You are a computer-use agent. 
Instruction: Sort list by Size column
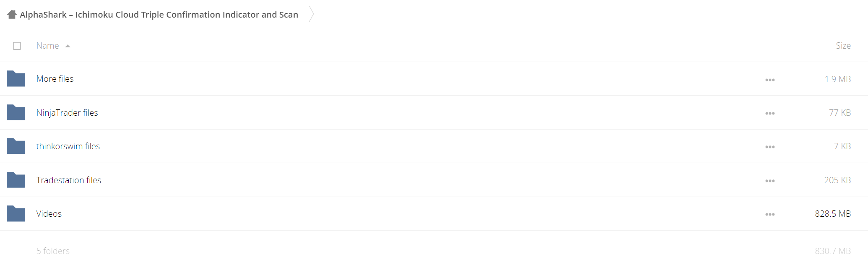843,46
